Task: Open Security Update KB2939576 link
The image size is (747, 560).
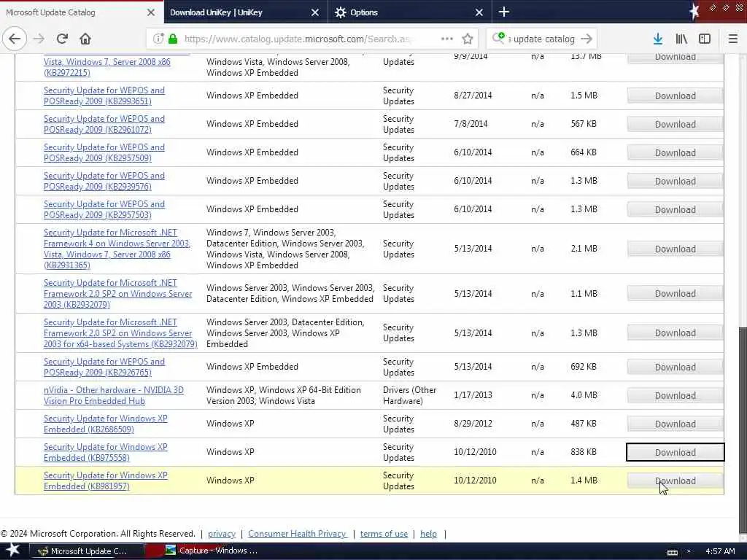Action: coord(104,181)
